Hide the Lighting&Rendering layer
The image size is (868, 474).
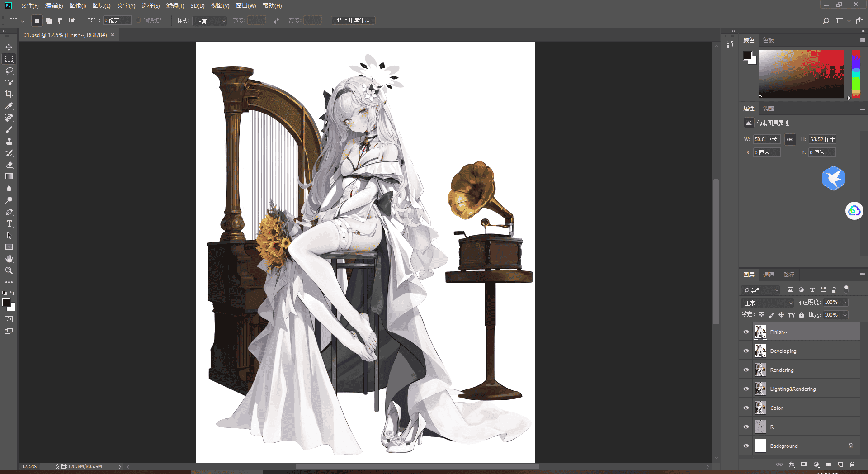coord(746,389)
